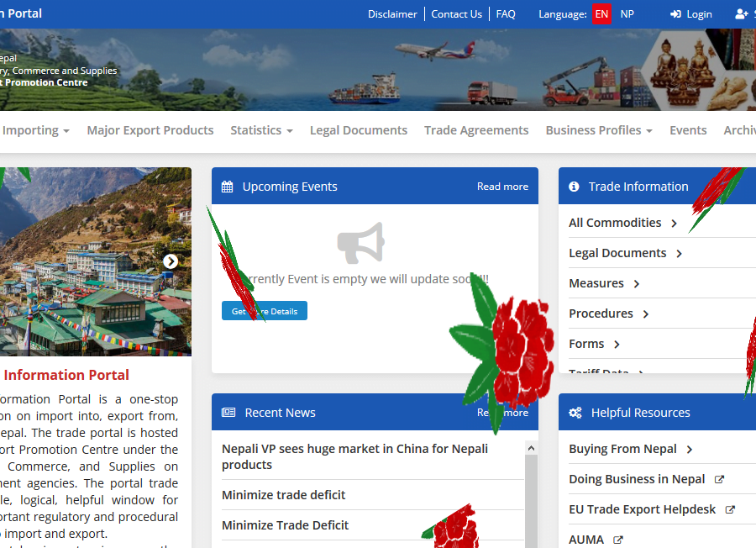756x548 pixels.
Task: Click the Login arrow icon
Action: [675, 14]
